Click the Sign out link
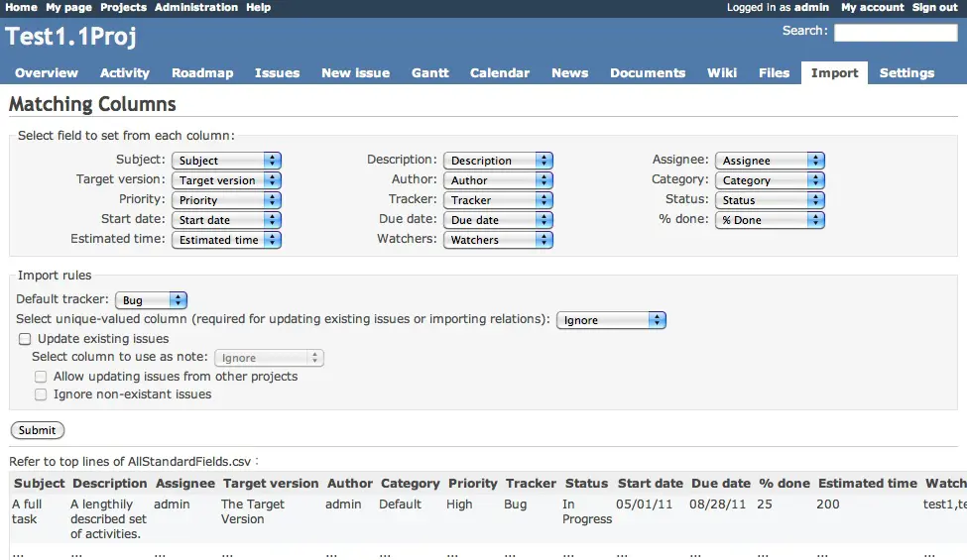 [x=934, y=7]
